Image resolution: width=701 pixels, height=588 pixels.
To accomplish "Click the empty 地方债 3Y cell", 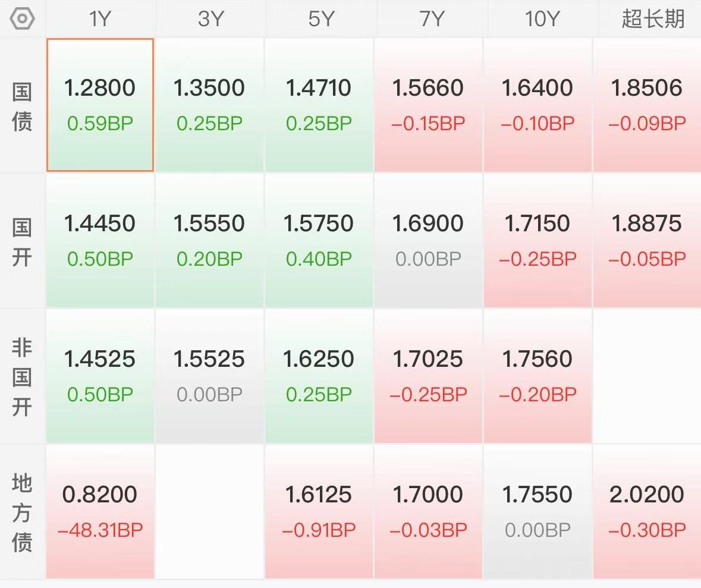I will point(209,511).
